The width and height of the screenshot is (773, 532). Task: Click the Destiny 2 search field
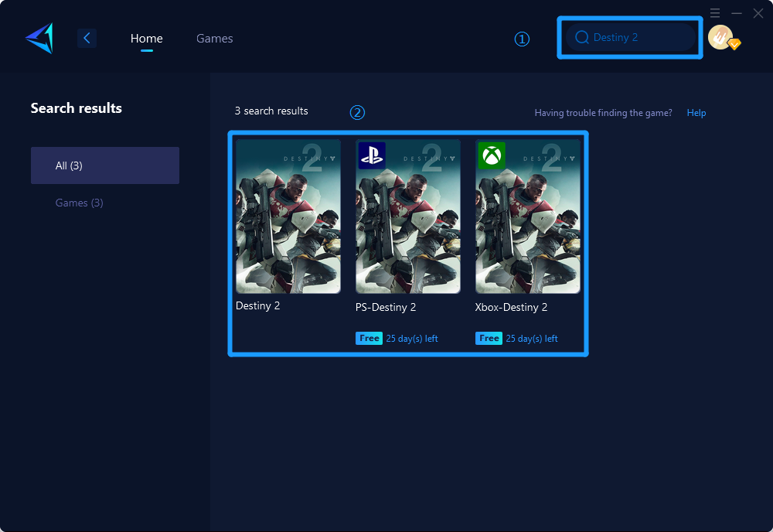[x=631, y=37]
